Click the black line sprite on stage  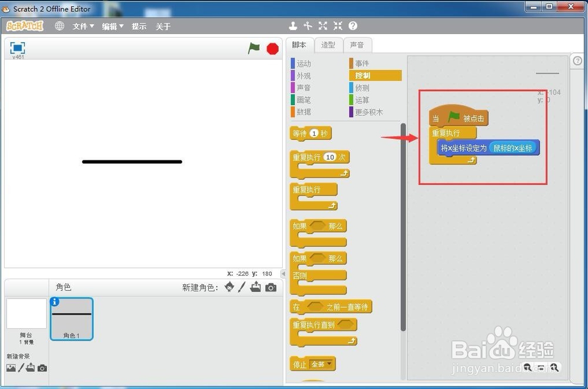[132, 162]
